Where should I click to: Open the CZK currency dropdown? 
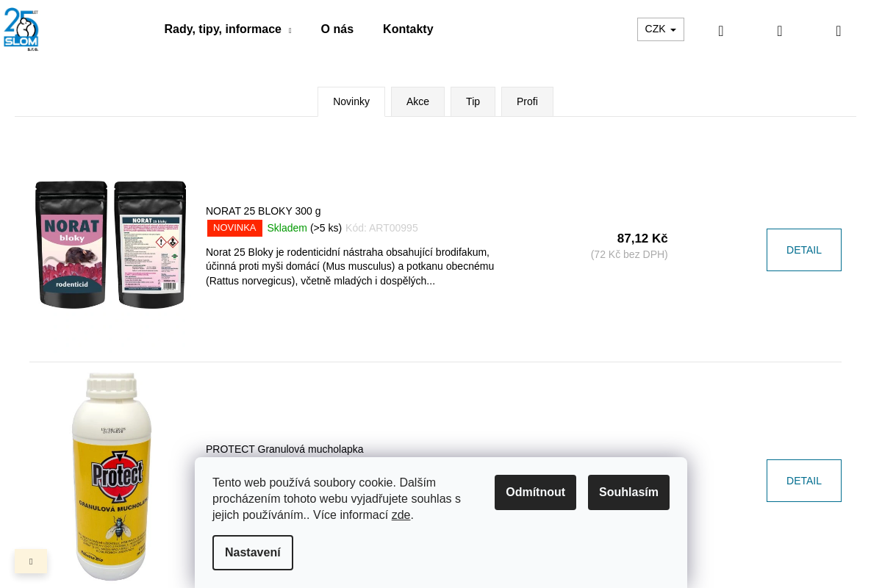point(660,29)
